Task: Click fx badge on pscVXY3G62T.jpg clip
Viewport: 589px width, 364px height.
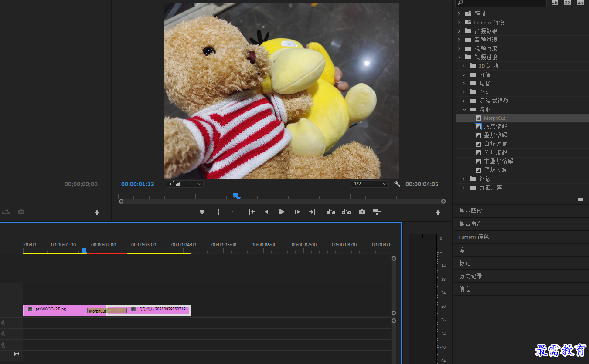Action: pyautogui.click(x=30, y=309)
